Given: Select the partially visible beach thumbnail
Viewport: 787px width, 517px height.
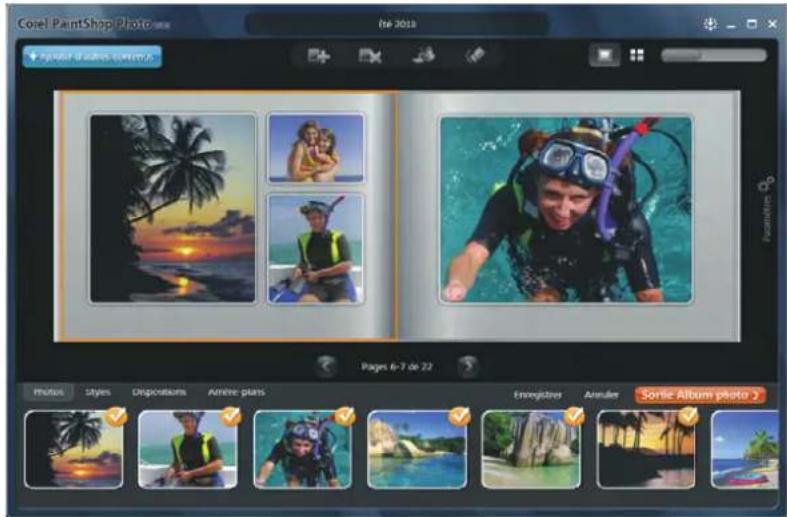Looking at the screenshot, I should (x=745, y=449).
